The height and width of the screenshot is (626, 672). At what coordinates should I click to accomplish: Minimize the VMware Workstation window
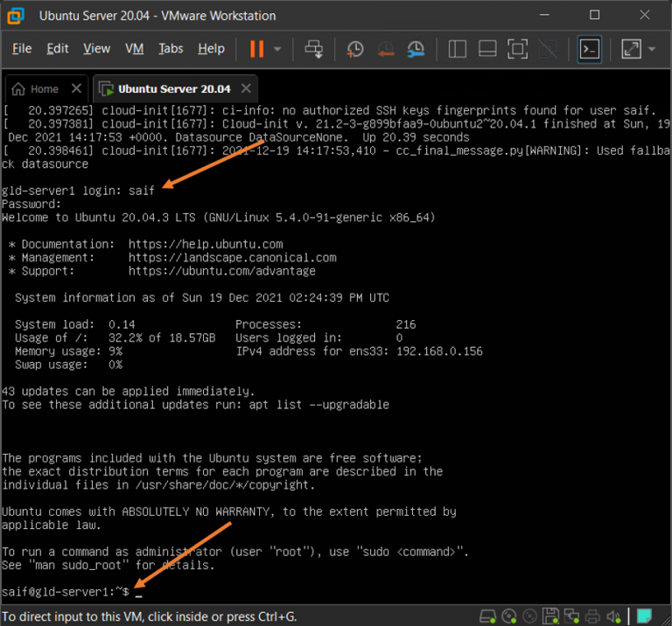[x=544, y=15]
